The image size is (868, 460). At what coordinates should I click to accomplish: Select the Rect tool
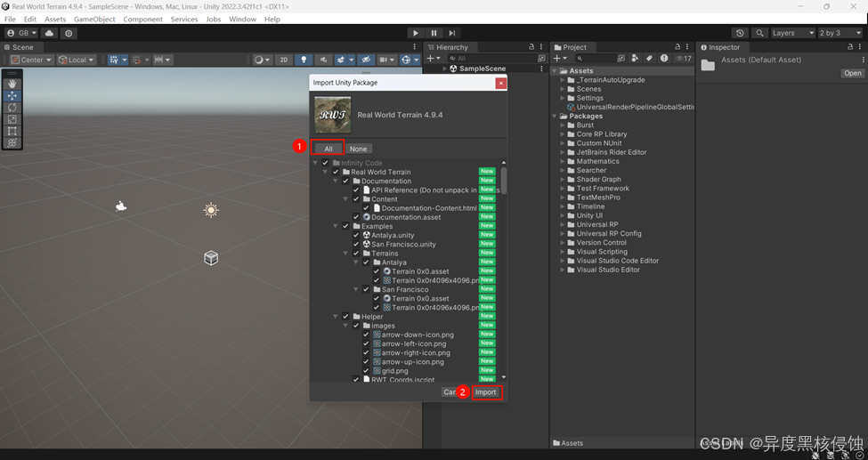12,131
